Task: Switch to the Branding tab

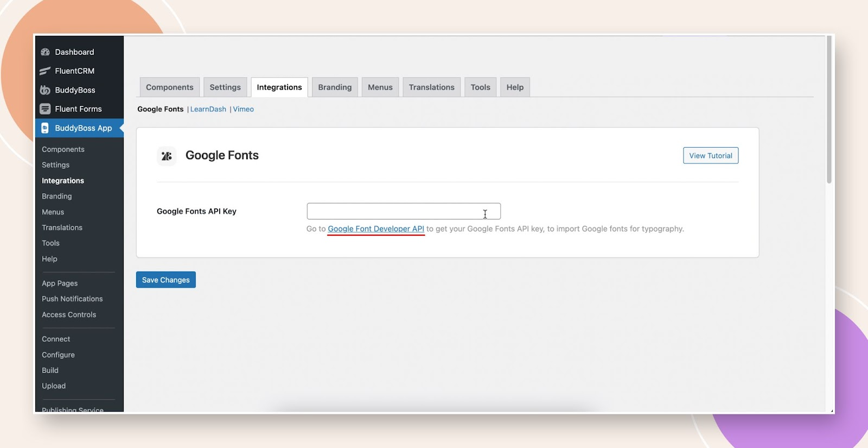Action: click(x=335, y=87)
